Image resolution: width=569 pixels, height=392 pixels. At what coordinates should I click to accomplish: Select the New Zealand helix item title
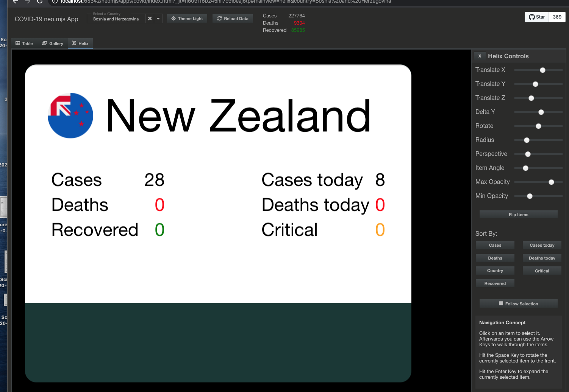[x=239, y=115]
